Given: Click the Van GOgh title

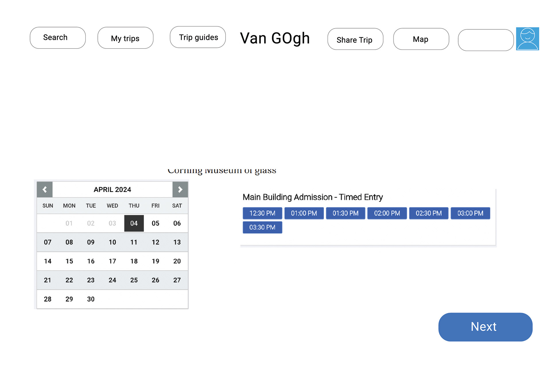Looking at the screenshot, I should tap(275, 38).
